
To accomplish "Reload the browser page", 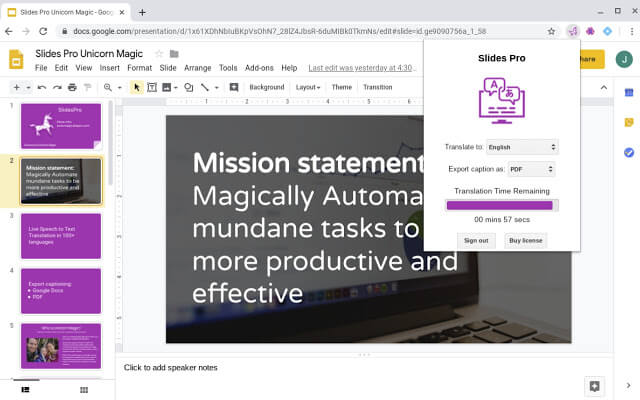I will pos(43,31).
